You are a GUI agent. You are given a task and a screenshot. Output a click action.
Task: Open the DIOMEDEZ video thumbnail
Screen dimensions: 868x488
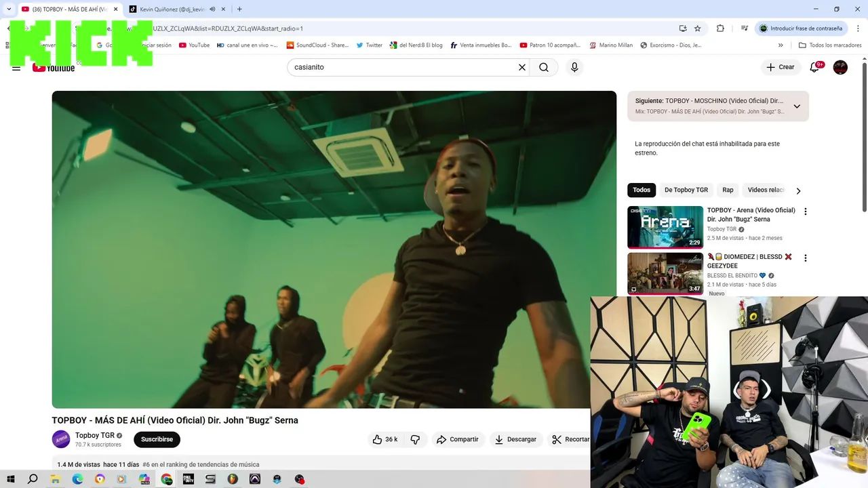(665, 274)
